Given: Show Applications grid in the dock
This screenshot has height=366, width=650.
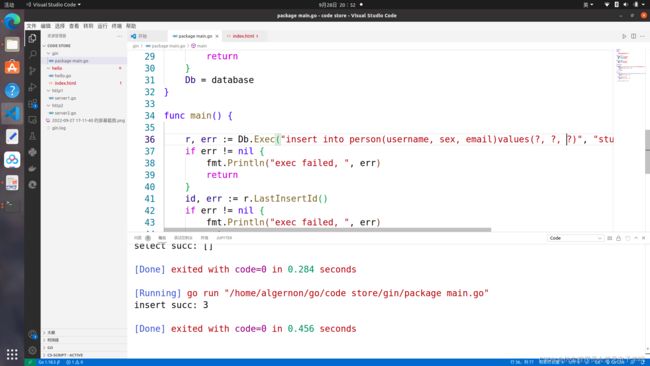Looking at the screenshot, I should pos(12,354).
